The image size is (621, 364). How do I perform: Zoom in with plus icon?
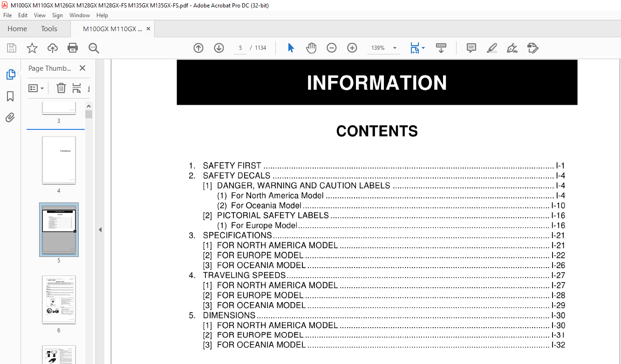pyautogui.click(x=352, y=48)
